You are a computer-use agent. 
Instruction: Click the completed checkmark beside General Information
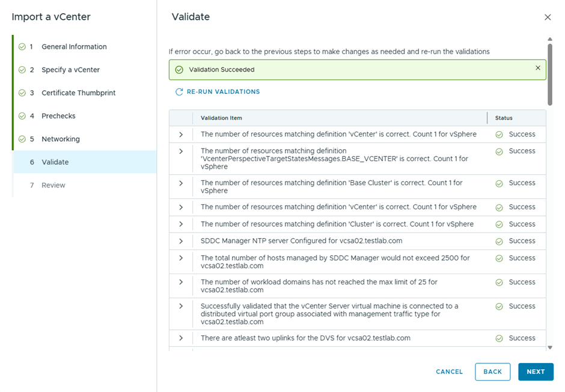[22, 47]
